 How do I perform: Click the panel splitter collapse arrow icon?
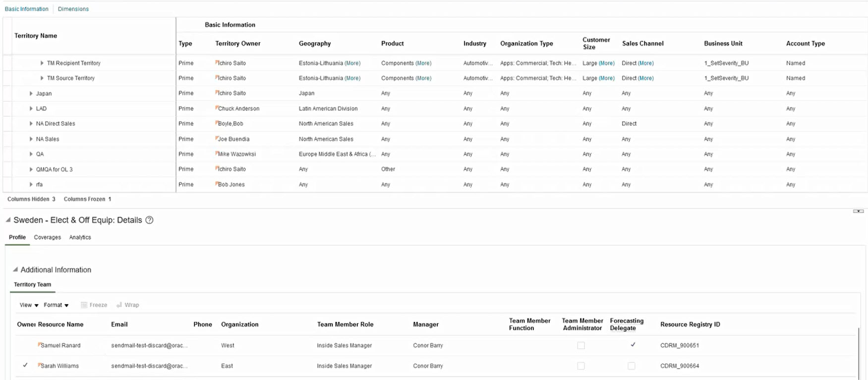coord(858,211)
